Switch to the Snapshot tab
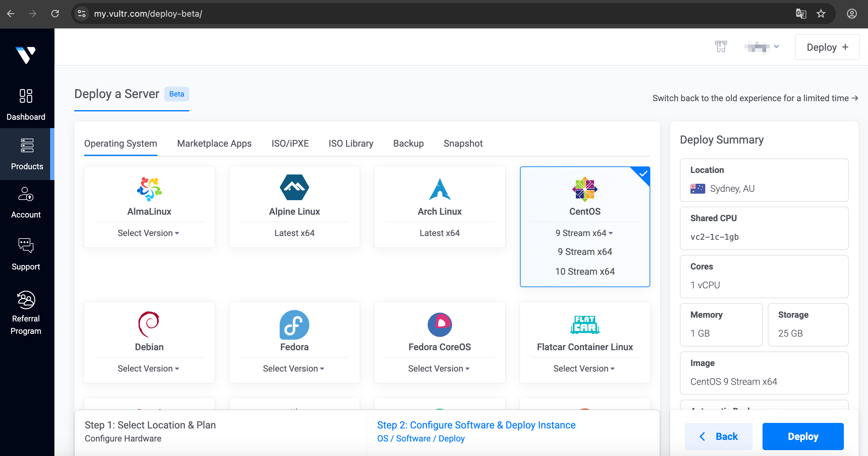The height and width of the screenshot is (456, 868). tap(463, 144)
